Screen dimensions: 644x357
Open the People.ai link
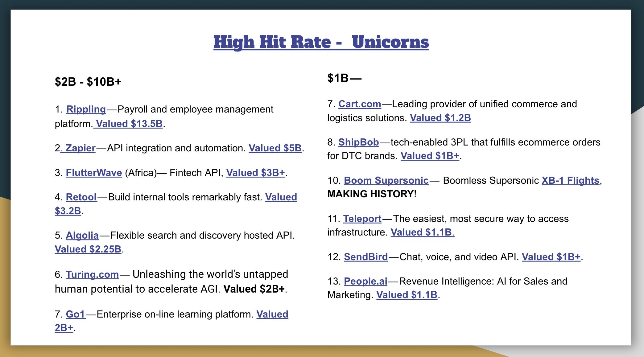[366, 281]
